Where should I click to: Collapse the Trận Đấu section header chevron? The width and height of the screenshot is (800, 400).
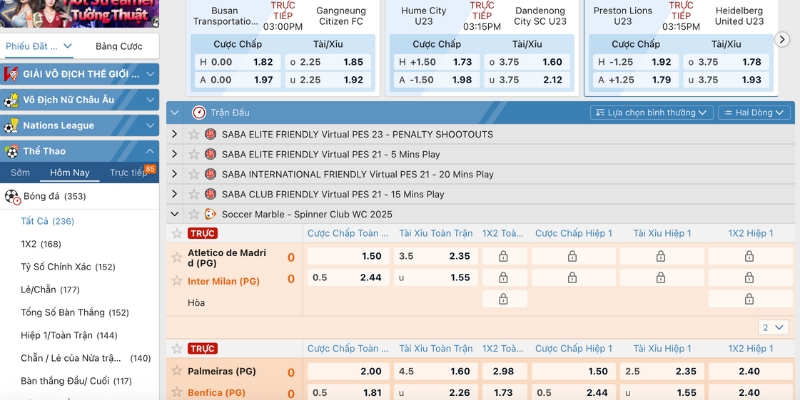point(174,113)
